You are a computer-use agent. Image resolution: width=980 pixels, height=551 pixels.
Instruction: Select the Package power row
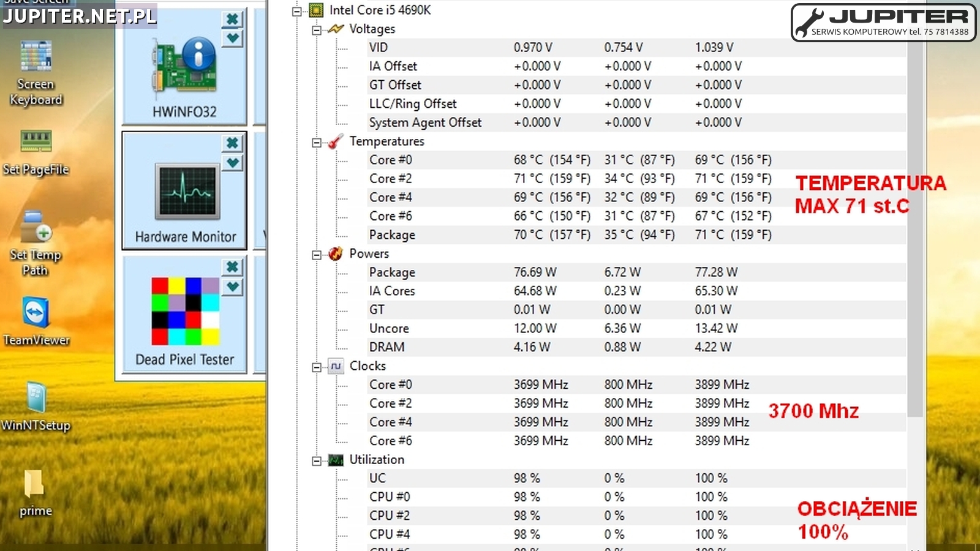(636, 272)
